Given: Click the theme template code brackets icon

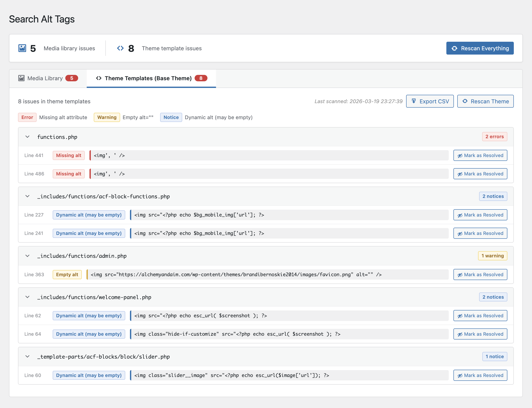Looking at the screenshot, I should point(120,48).
